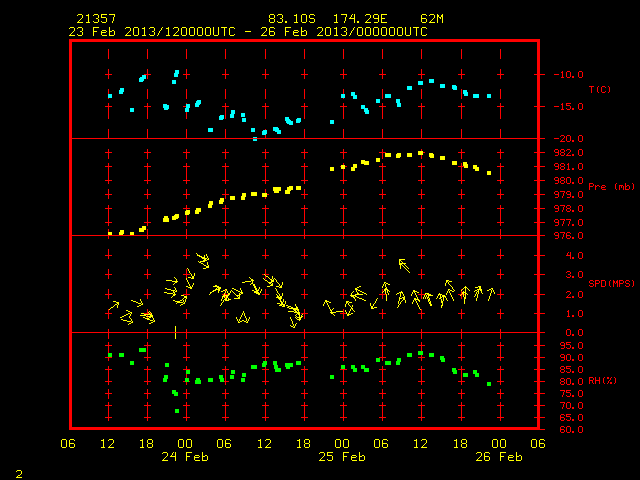Click the 174.29E longitude text
The image size is (640, 480).
coord(360,19)
